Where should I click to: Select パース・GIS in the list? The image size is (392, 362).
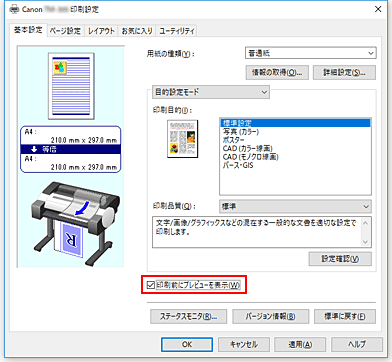coord(295,165)
